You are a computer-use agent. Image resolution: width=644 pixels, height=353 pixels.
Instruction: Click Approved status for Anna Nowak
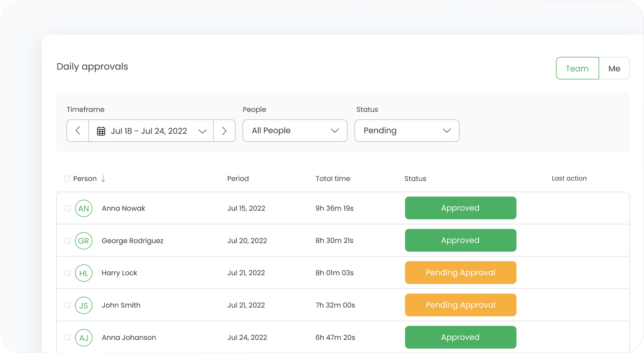point(461,208)
